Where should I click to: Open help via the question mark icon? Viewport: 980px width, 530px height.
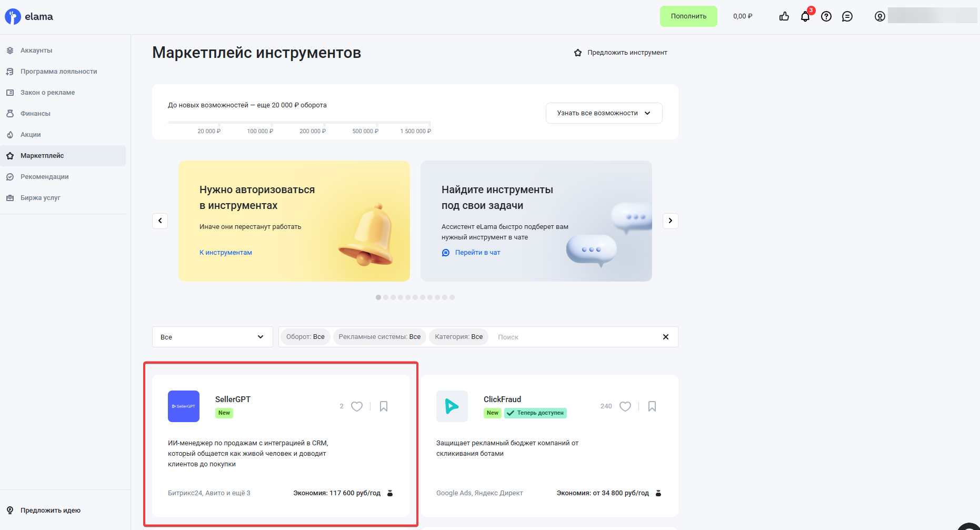point(826,16)
